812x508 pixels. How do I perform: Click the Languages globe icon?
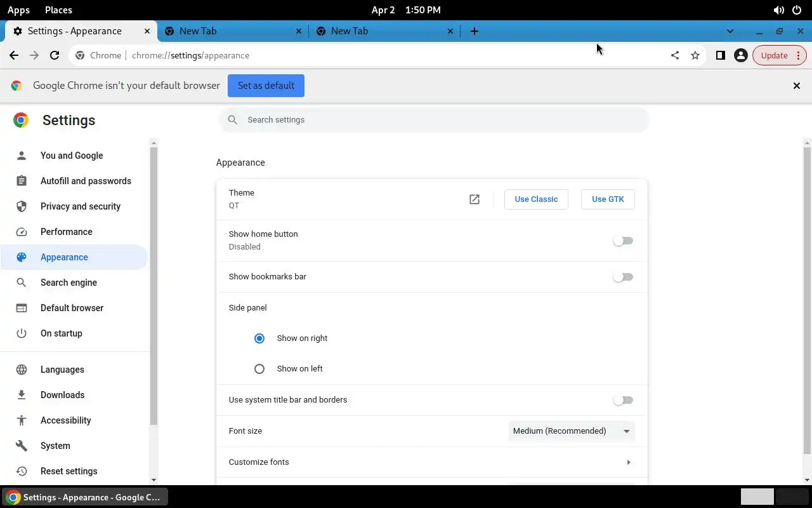(x=22, y=370)
